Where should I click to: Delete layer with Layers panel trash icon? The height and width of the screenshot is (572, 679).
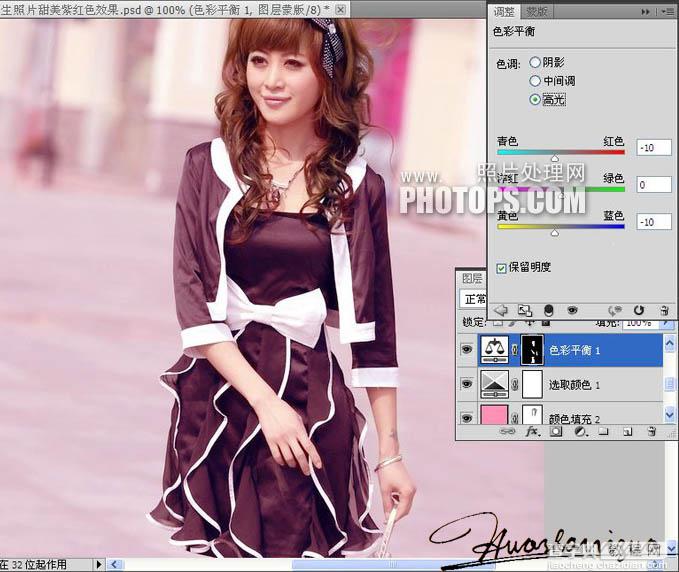tap(651, 431)
